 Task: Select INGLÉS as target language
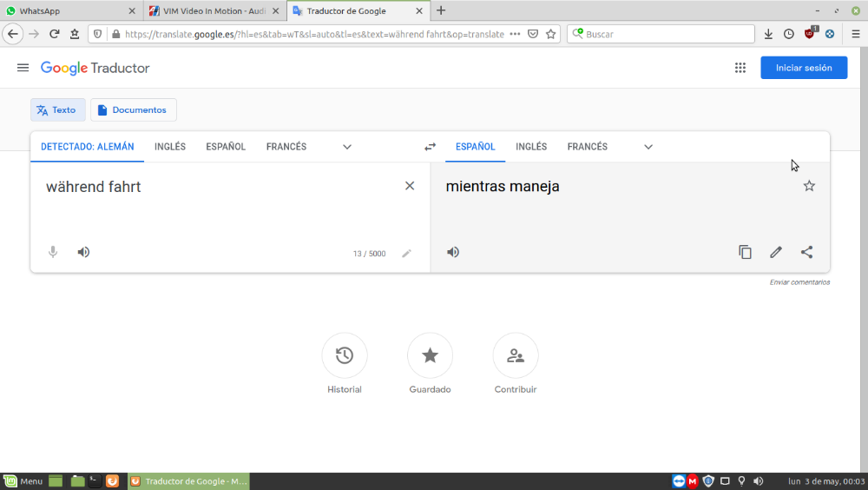click(x=531, y=147)
